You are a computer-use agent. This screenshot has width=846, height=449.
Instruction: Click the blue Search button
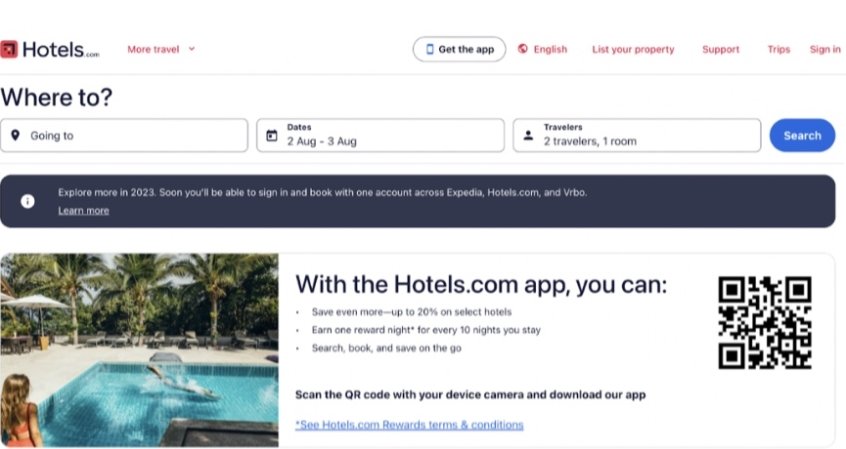click(802, 135)
